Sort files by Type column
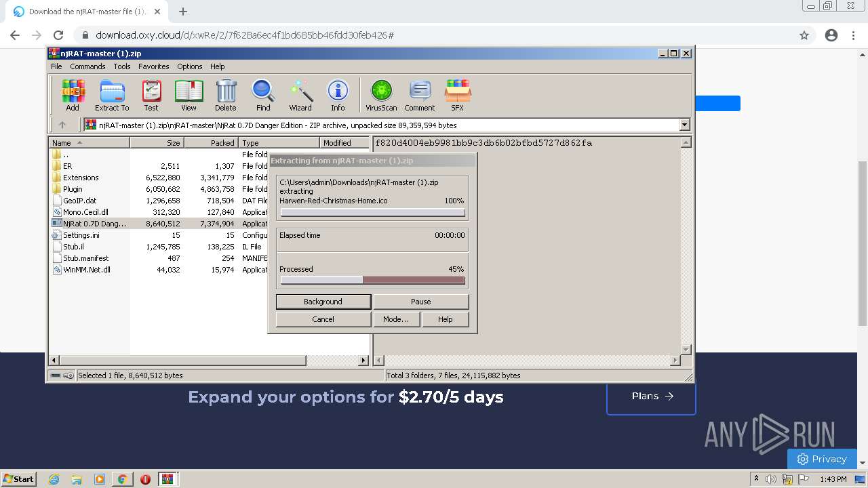 coord(279,143)
